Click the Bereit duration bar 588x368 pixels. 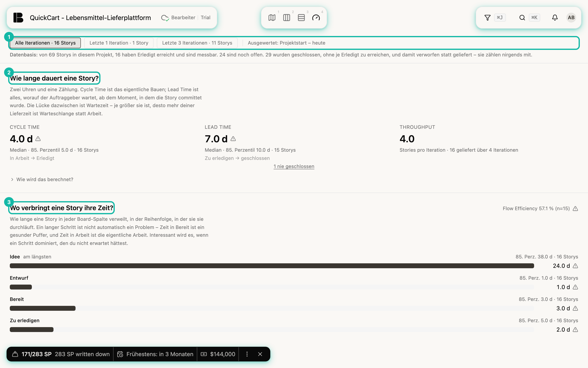click(x=42, y=308)
